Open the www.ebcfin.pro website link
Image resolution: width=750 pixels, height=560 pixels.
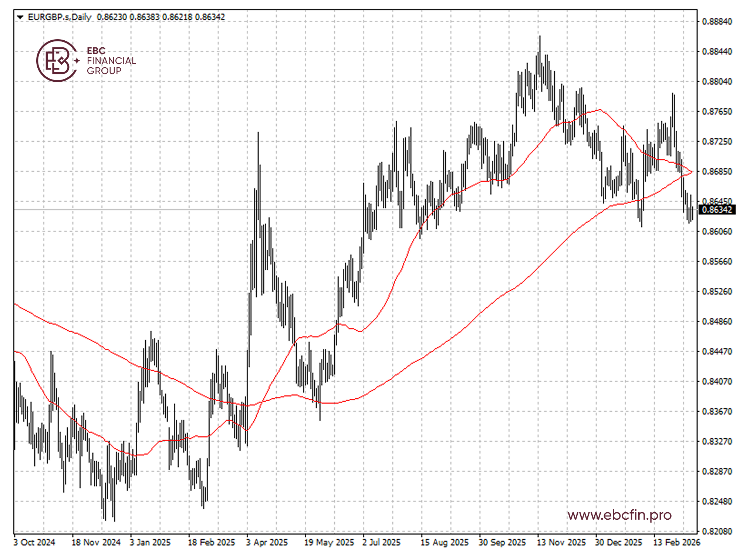(x=619, y=515)
